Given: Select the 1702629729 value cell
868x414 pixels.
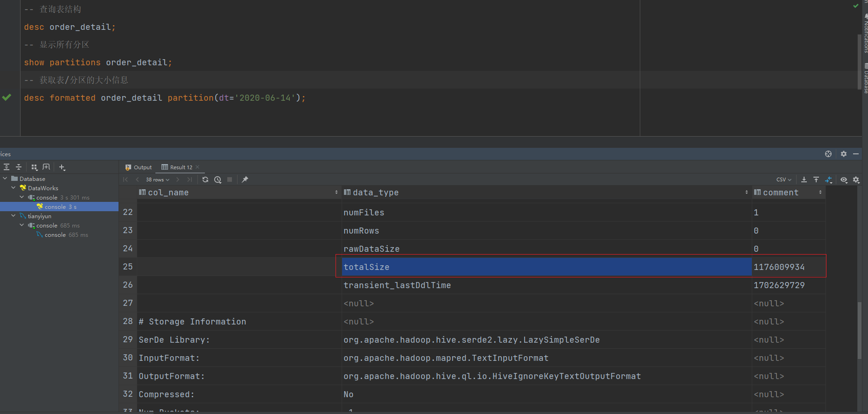Looking at the screenshot, I should coord(788,285).
